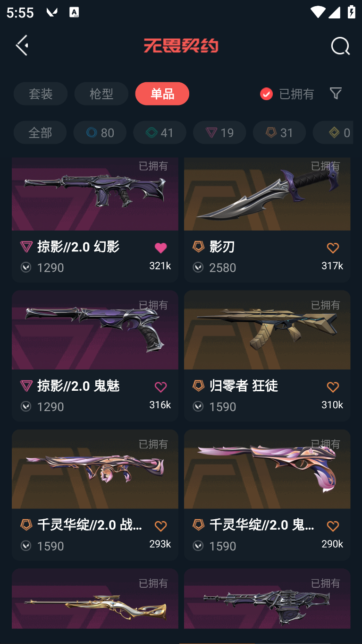Favorite 千灵华绽//2.0 鬼魅 with heart icon

333,526
